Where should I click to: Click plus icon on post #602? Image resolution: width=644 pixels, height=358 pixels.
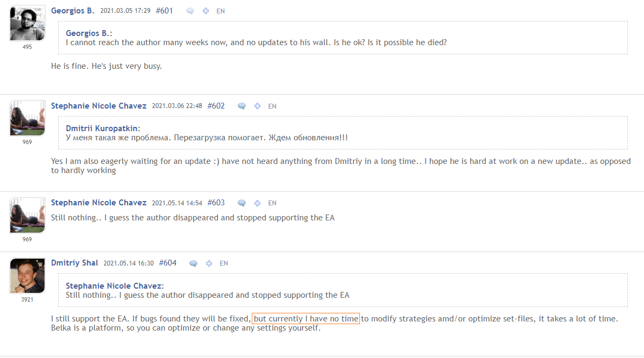(x=258, y=106)
